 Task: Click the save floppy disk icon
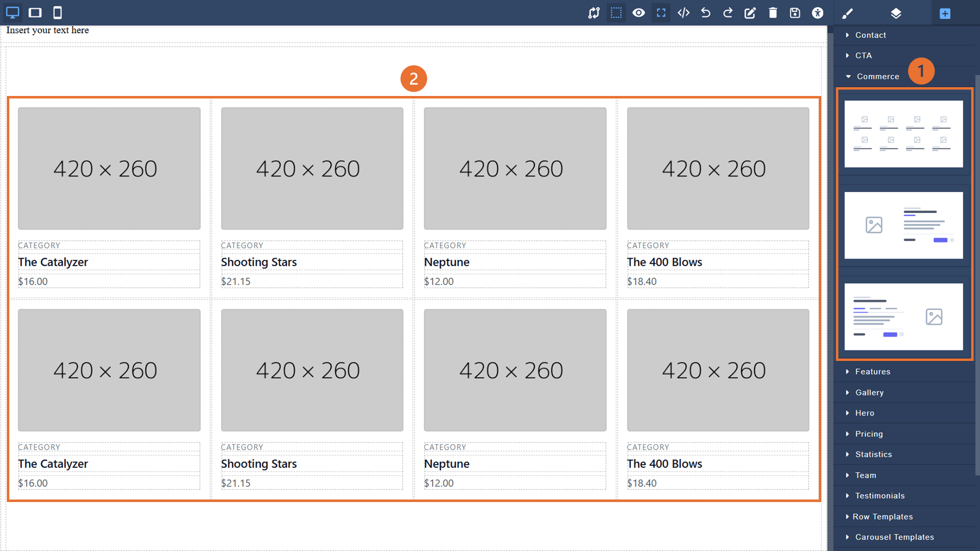point(795,13)
